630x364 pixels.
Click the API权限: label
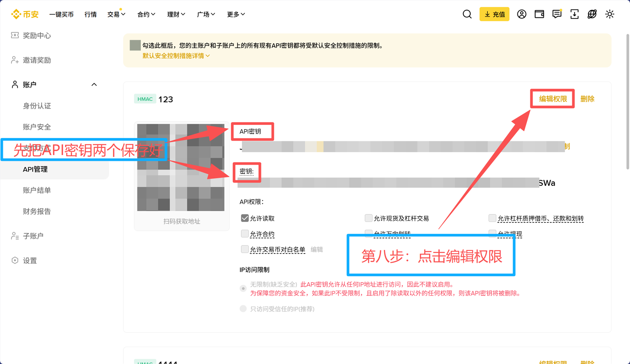tap(251, 202)
